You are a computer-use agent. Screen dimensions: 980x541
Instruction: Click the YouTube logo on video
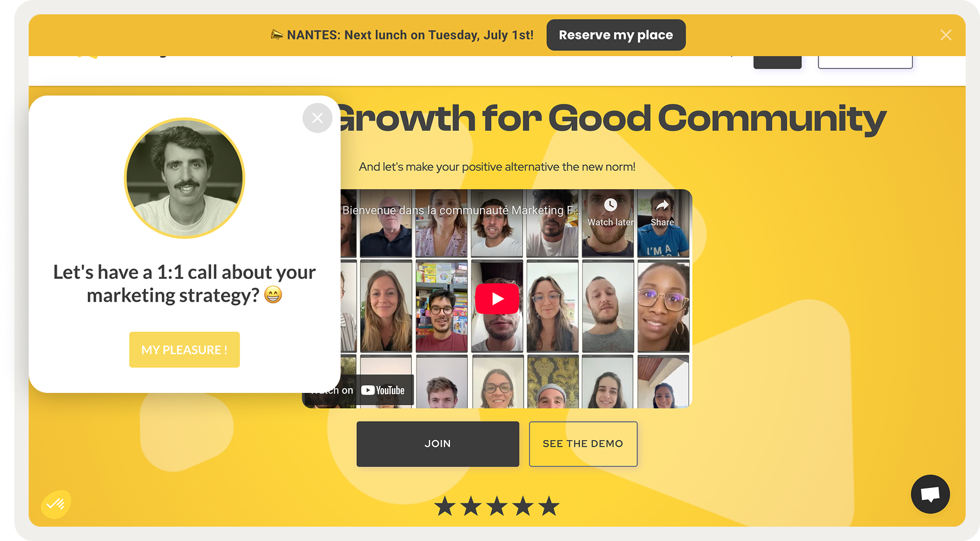(x=383, y=391)
